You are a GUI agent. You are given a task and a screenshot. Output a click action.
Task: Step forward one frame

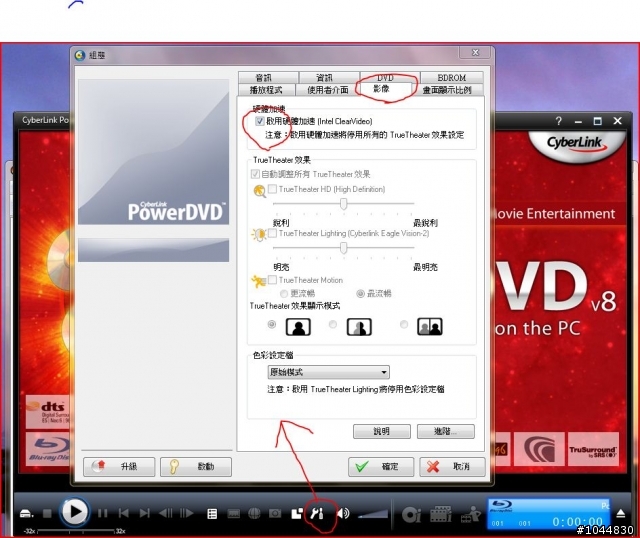tap(187, 513)
